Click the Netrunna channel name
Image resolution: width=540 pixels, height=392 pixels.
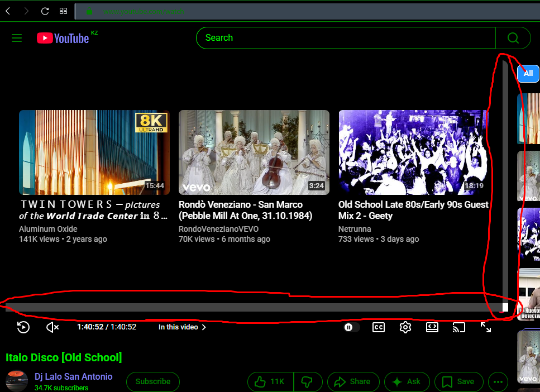pyautogui.click(x=355, y=229)
